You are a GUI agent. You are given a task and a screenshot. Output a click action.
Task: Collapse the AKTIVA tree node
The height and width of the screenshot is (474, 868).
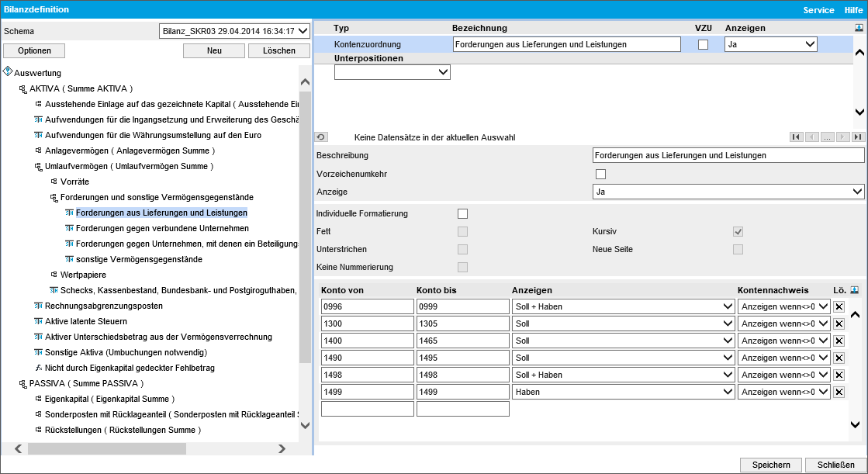click(22, 88)
